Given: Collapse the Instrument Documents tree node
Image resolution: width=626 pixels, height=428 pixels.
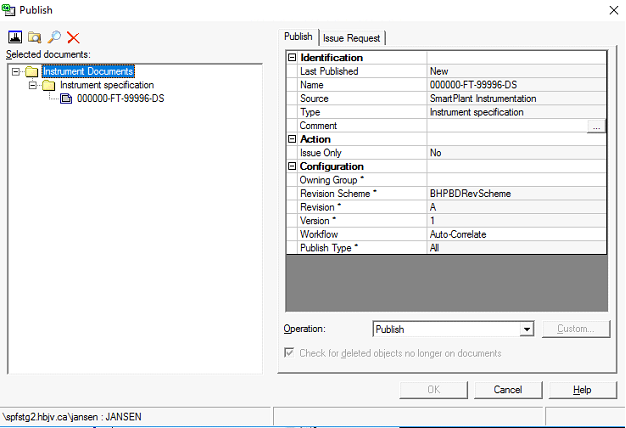Looking at the screenshot, I should pos(15,71).
